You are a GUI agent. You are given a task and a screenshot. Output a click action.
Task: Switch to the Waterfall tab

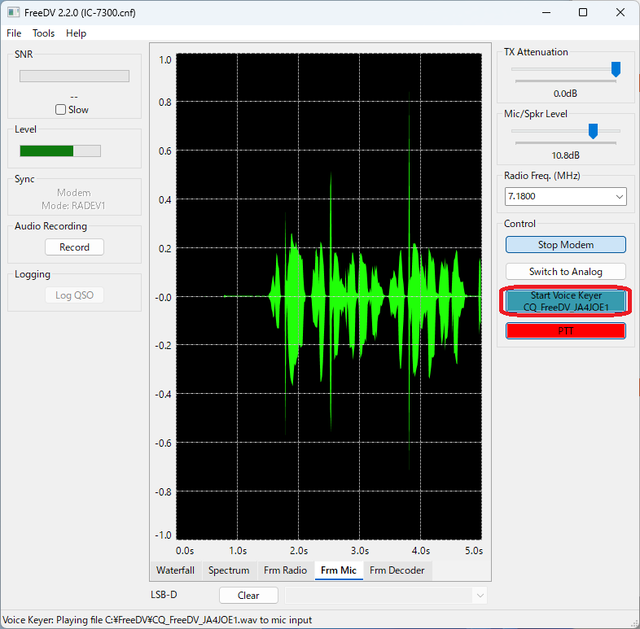[175, 570]
